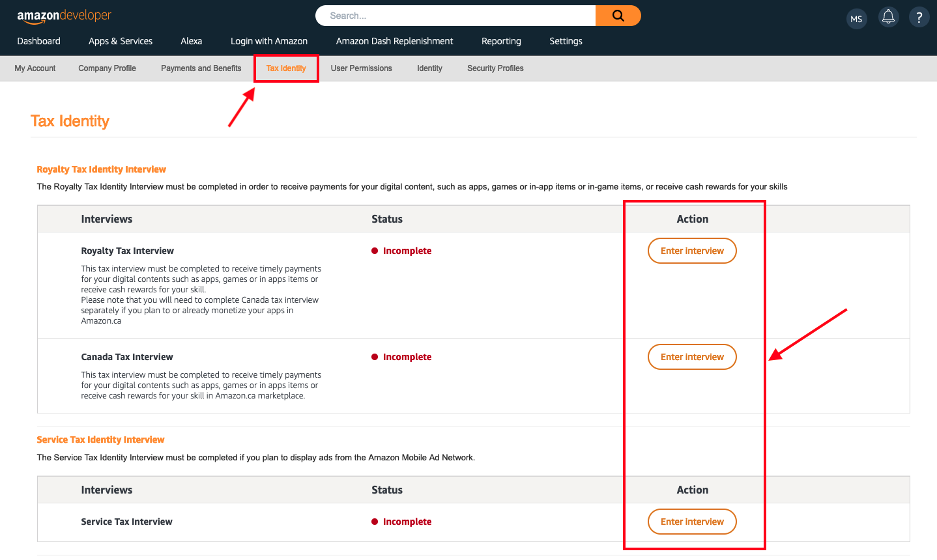Open Payments and Benefits tab
This screenshot has height=560, width=937.
click(x=201, y=68)
